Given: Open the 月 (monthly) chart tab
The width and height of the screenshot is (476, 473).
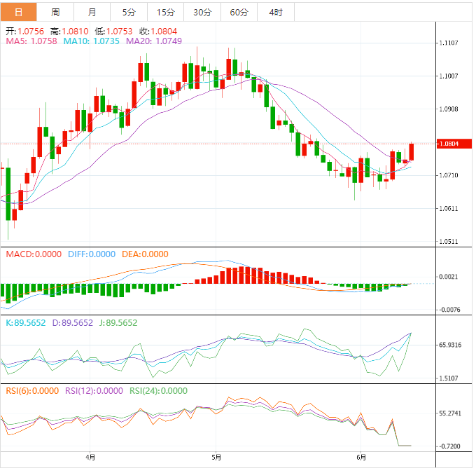Looking at the screenshot, I should point(92,12).
